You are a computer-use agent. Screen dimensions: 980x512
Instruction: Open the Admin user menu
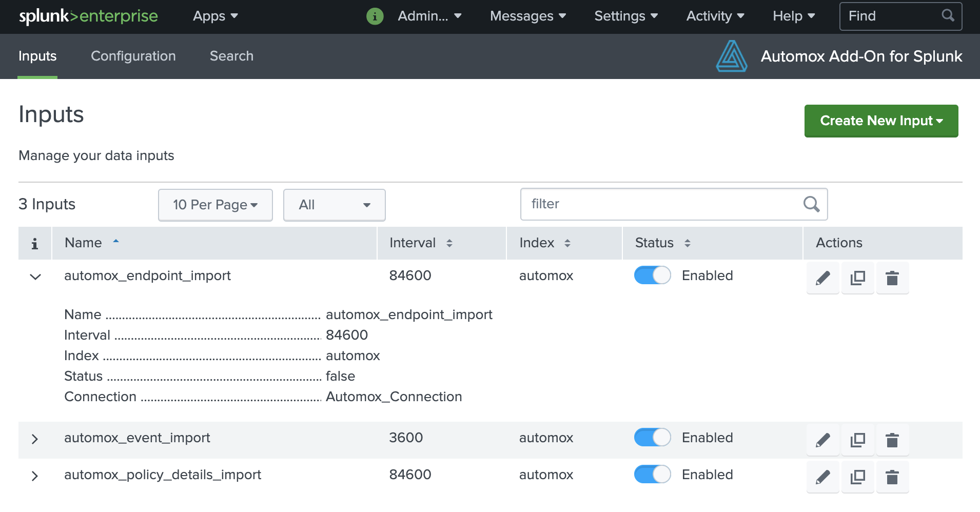[x=429, y=16]
